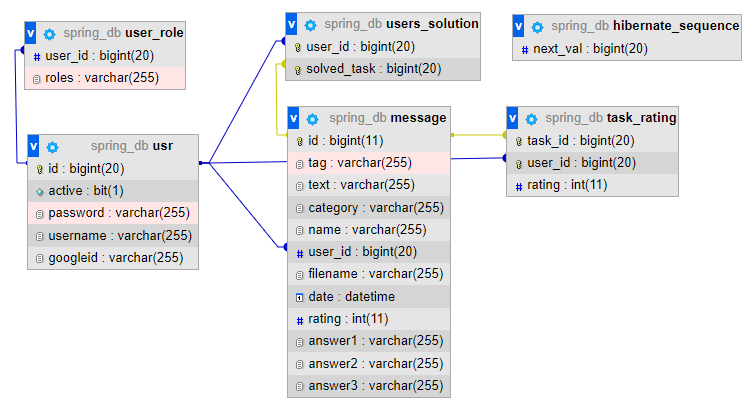Viewport: 754px width, 407px height.
Task: Collapse the usr table with v toggle
Action: (34, 146)
